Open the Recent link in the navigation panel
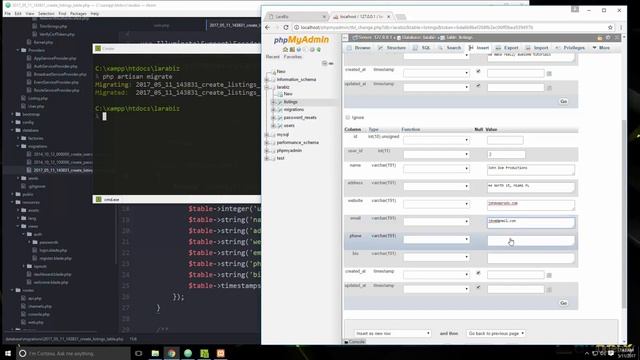 [273, 57]
